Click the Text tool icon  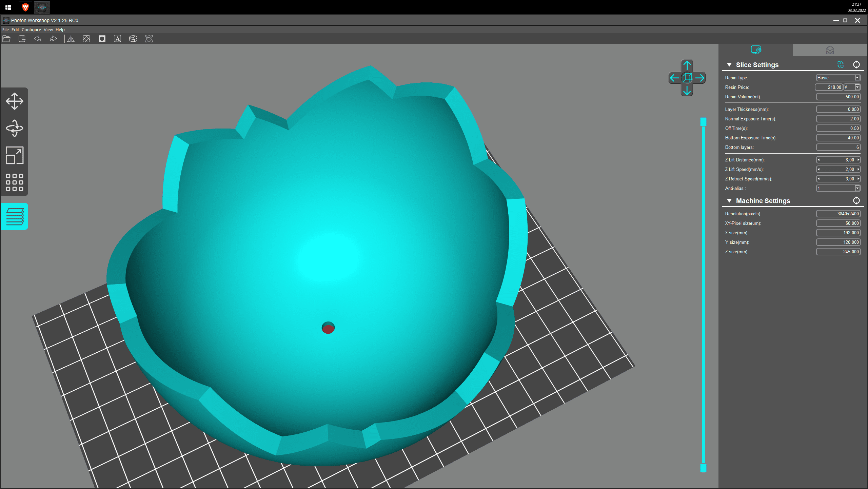coord(118,39)
